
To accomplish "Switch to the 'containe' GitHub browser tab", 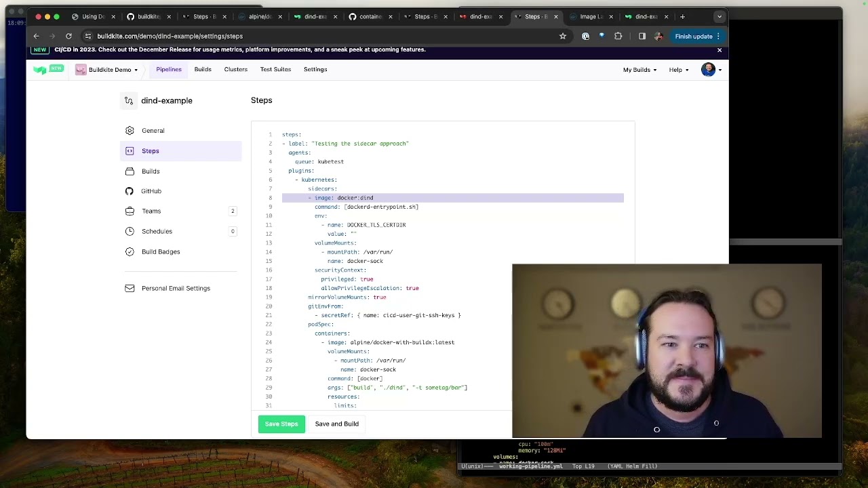I will (370, 16).
